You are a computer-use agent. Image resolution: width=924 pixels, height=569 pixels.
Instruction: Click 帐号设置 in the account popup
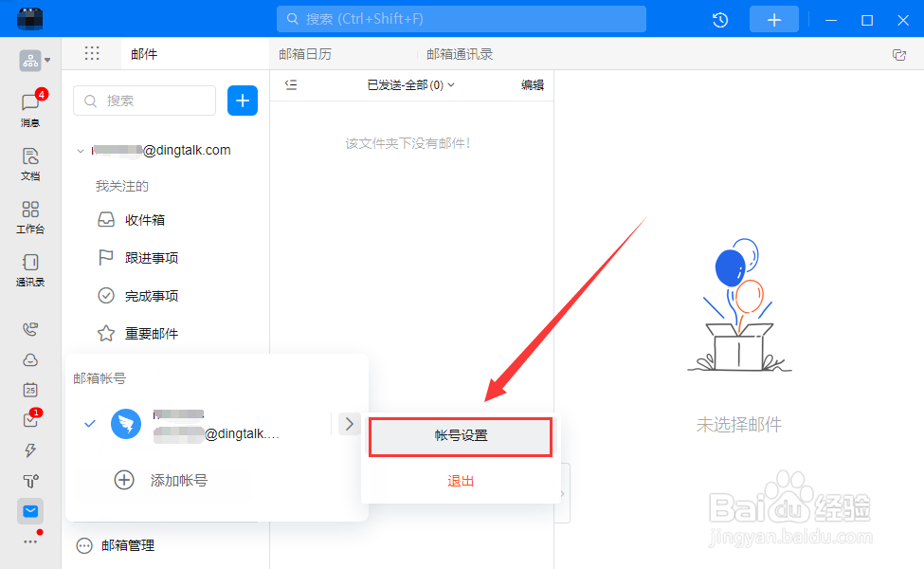pyautogui.click(x=461, y=436)
